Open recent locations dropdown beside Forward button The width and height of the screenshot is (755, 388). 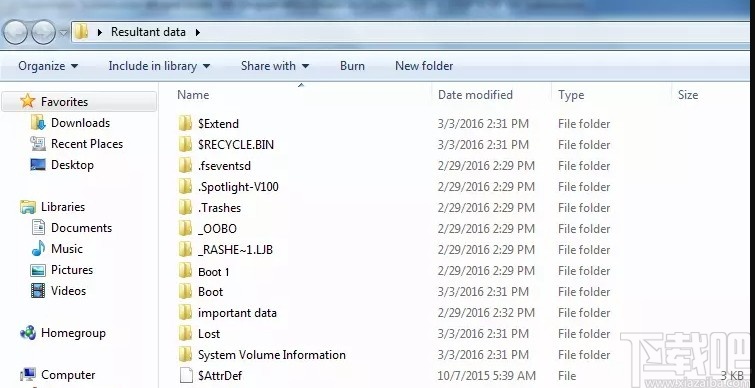tap(64, 33)
